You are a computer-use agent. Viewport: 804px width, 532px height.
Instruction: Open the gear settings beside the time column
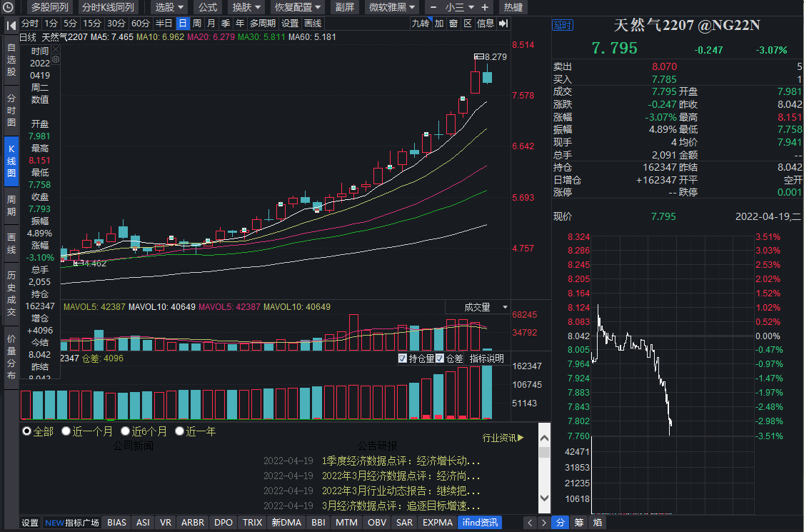point(55,60)
